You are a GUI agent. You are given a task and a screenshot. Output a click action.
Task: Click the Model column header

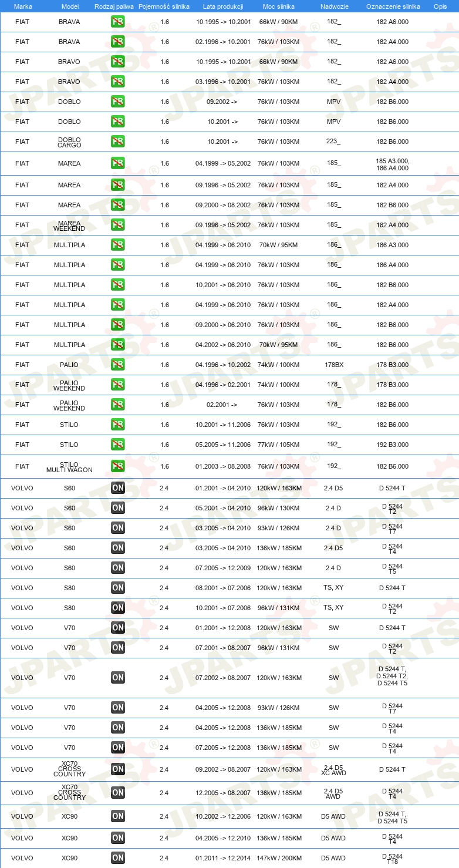point(70,6)
